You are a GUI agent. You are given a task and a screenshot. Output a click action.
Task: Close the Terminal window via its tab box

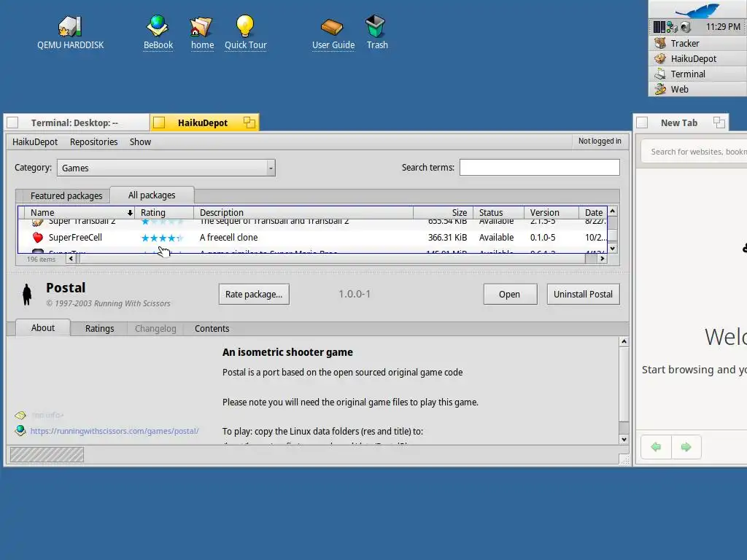(13, 122)
